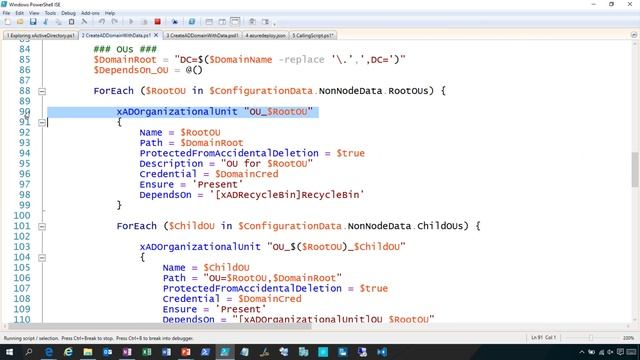The image size is (640, 360).
Task: Switch to the CallingScript.ps1 tab
Action: coord(313,36)
